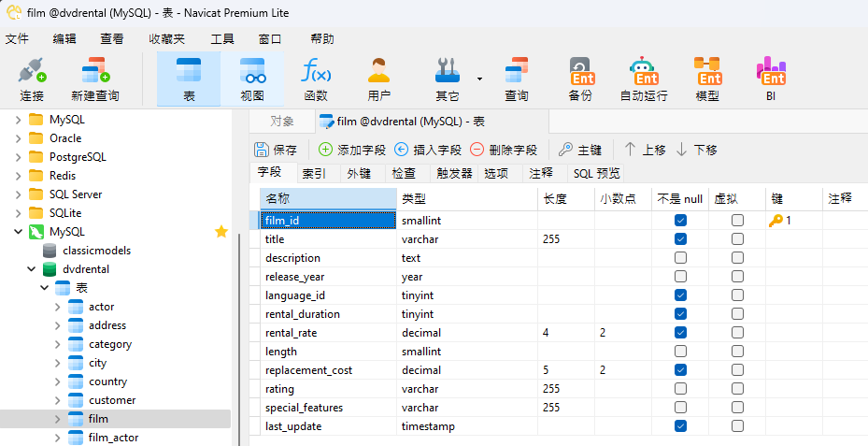Open the 编辑 (Edit) menu
This screenshot has height=446, width=868.
tap(64, 39)
